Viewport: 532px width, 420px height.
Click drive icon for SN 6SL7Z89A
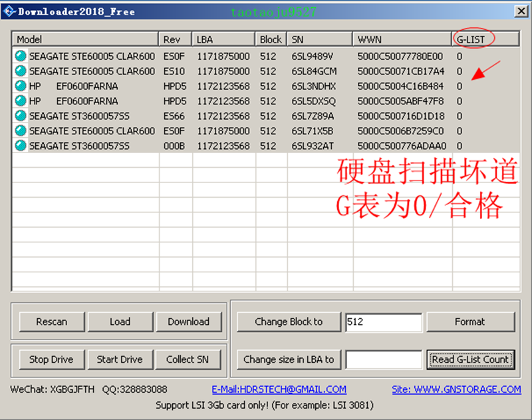21,116
